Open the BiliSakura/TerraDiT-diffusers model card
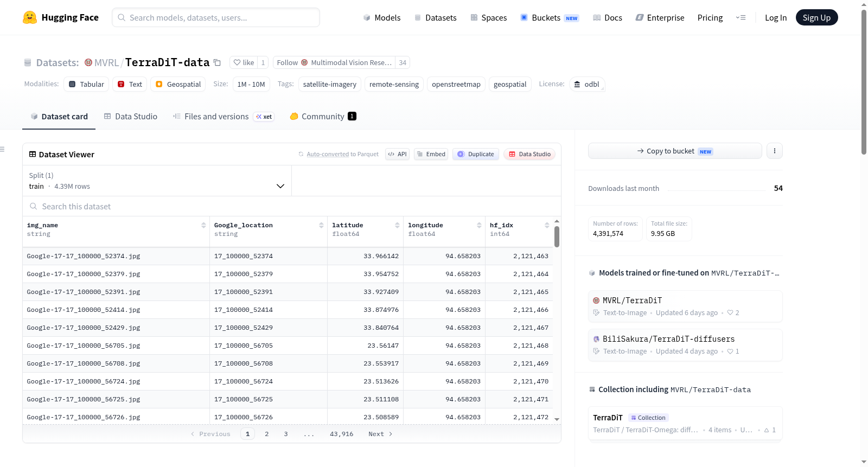The width and height of the screenshot is (868, 467). click(685, 345)
